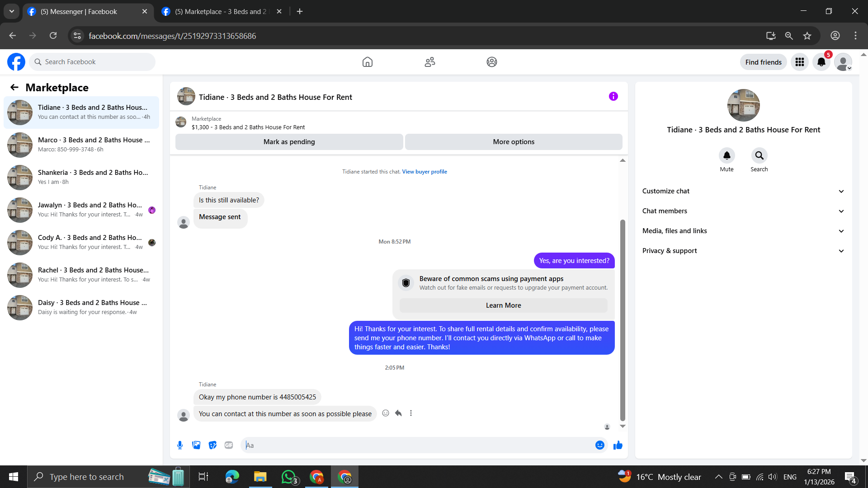React to last message with smiley
Image resolution: width=868 pixels, height=488 pixels.
pyautogui.click(x=386, y=413)
